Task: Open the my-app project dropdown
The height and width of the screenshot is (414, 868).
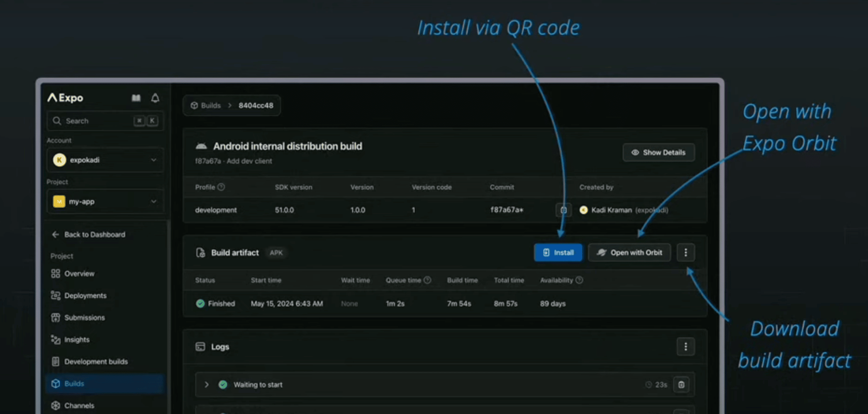Action: 105,202
